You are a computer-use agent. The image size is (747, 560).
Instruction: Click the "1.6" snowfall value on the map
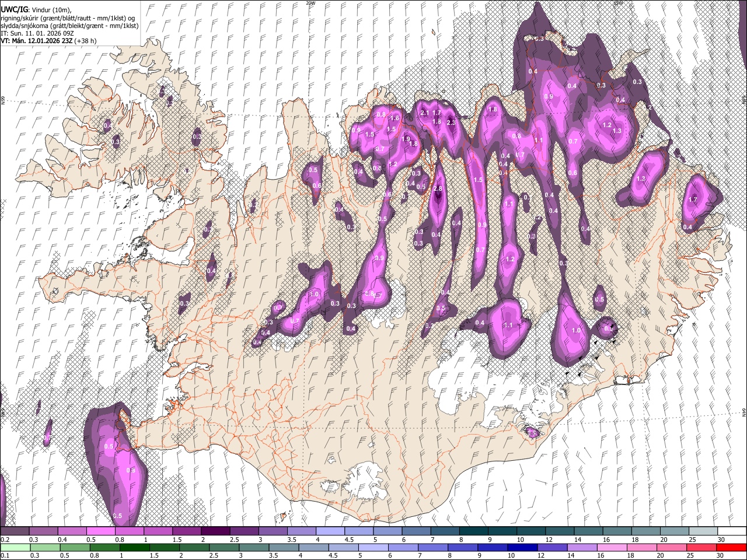(395, 118)
